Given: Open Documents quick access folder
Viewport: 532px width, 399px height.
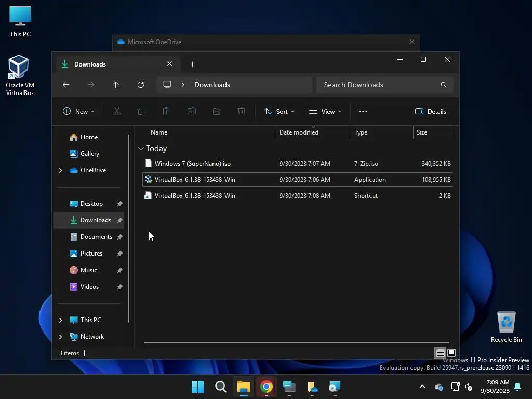Looking at the screenshot, I should [88, 237].
